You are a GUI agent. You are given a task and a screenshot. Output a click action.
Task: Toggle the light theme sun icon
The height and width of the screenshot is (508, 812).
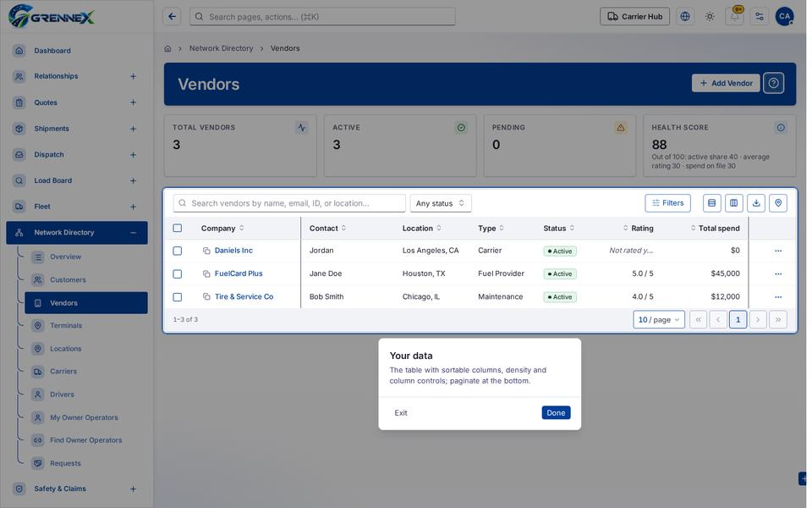coord(710,17)
